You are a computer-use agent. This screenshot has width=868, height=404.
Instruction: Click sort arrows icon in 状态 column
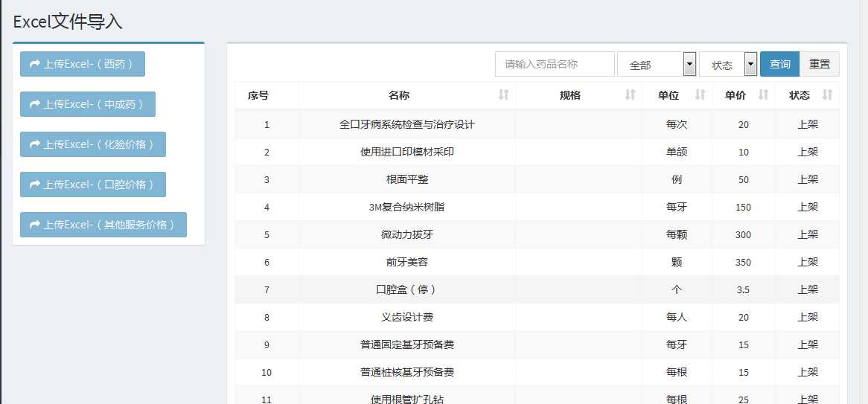click(x=828, y=95)
